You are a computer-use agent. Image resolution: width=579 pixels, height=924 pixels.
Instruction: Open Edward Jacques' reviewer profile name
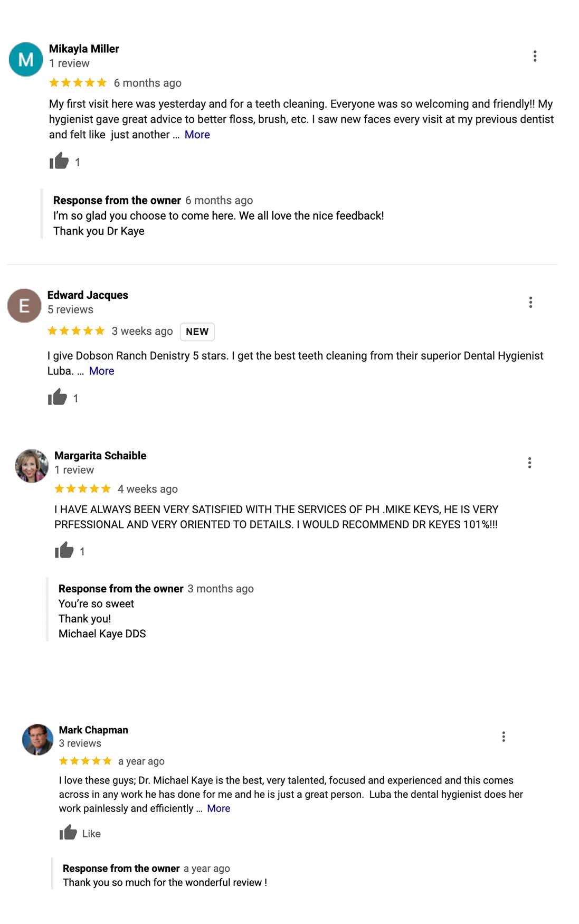tap(88, 295)
